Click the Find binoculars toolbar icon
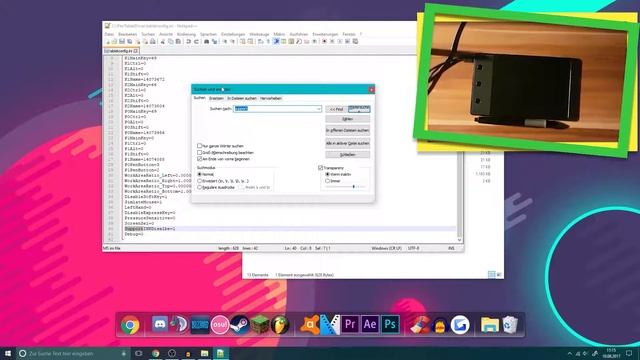Screen dimensions: 640x360 coord(207,42)
